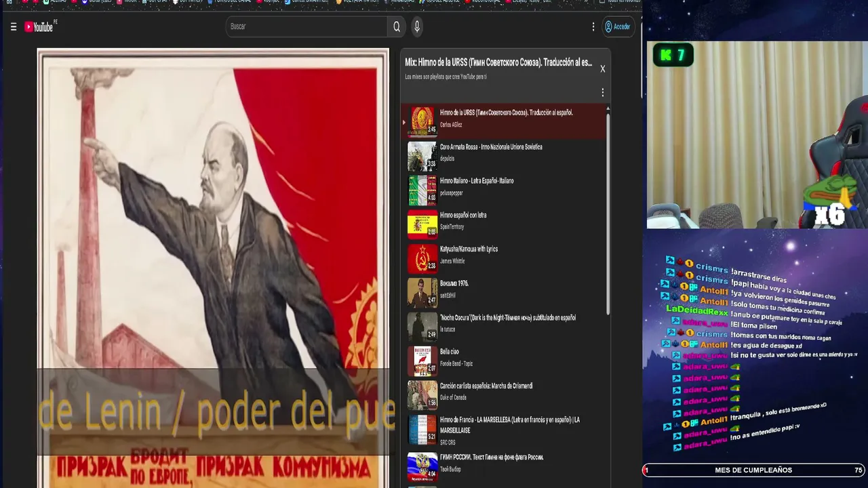The width and height of the screenshot is (868, 488).
Task: Click the channel name 'SRC CRS'
Action: [x=448, y=443]
